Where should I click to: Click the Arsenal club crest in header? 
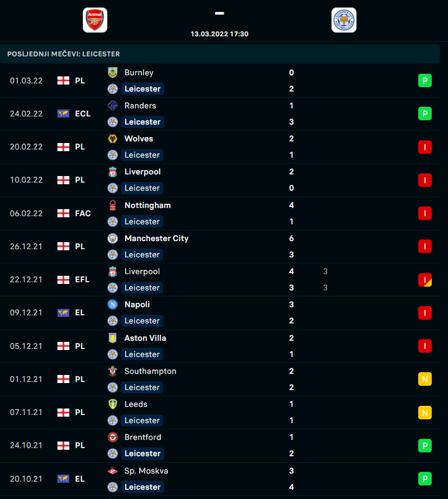point(95,20)
